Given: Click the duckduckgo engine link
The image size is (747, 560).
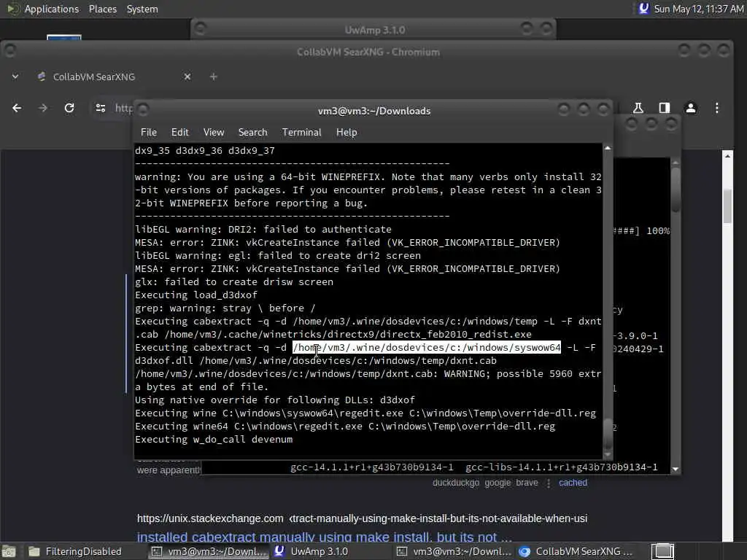Looking at the screenshot, I should tap(455, 483).
